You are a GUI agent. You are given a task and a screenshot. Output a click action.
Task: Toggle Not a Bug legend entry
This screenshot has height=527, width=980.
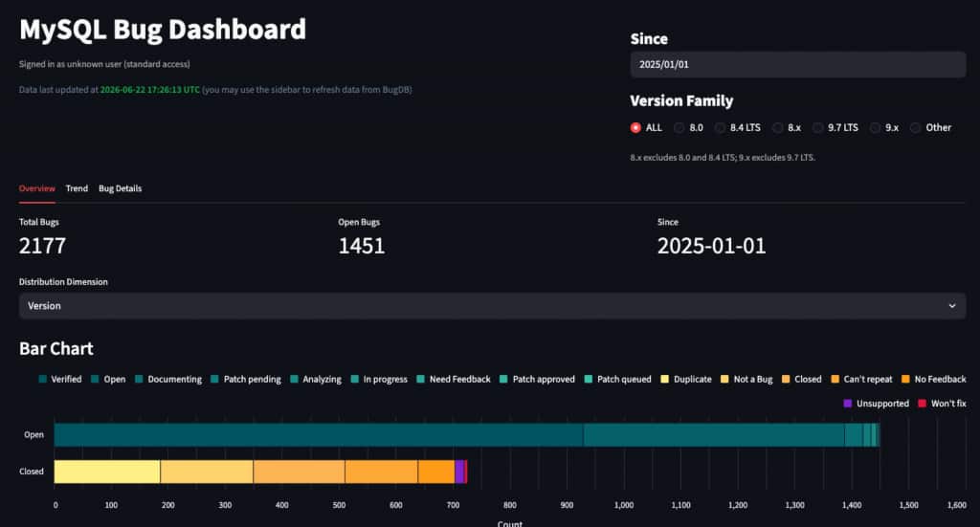(746, 379)
